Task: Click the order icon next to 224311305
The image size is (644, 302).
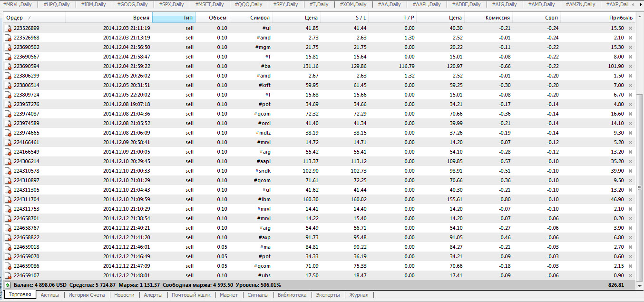Action: (8, 190)
